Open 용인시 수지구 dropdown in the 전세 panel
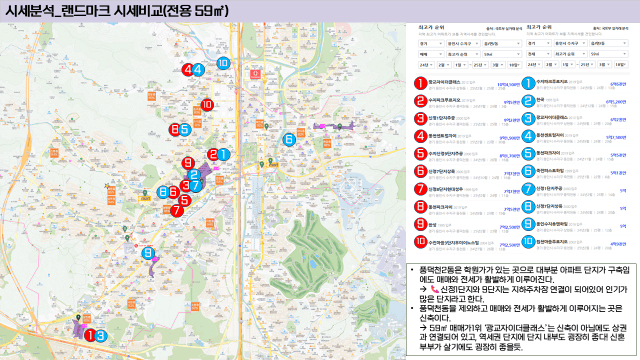This screenshot has width=640, height=360. (x=570, y=43)
